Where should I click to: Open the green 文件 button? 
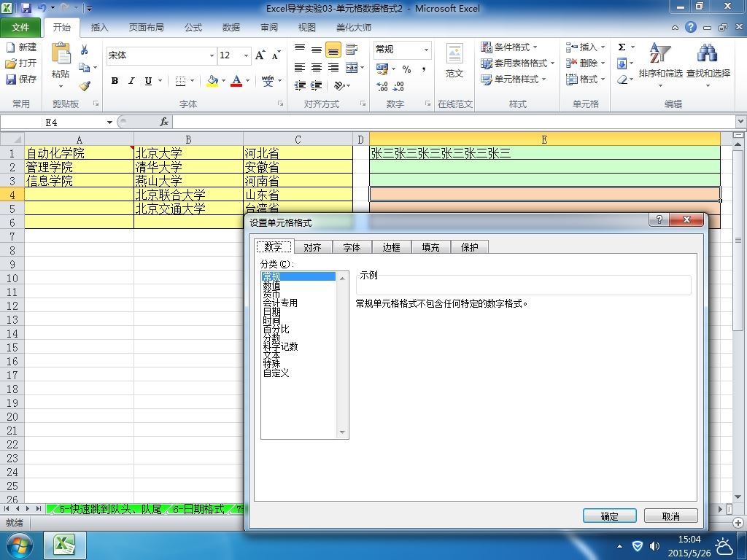20,27
